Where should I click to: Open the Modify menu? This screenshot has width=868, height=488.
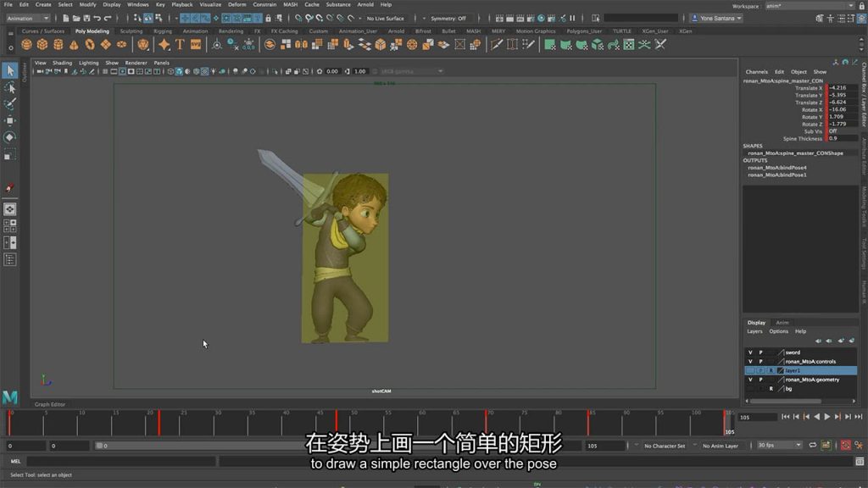point(87,4)
